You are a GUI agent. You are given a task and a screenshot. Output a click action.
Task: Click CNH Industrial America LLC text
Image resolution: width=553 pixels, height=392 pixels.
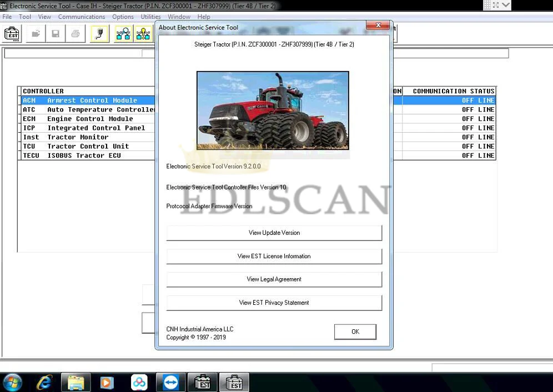tap(200, 329)
